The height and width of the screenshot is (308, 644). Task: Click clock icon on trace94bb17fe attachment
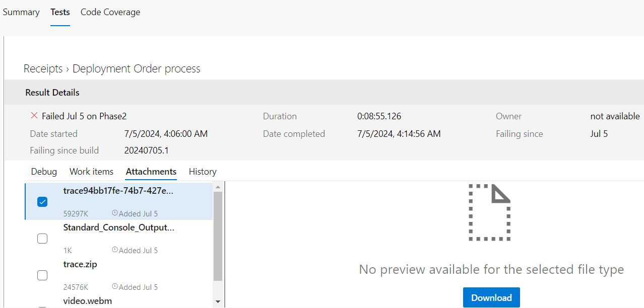115,213
